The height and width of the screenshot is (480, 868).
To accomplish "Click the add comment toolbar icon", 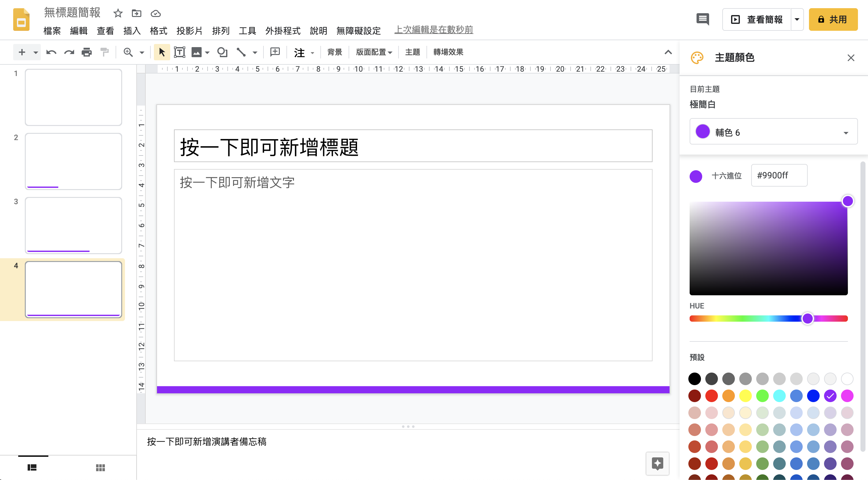I will 275,52.
